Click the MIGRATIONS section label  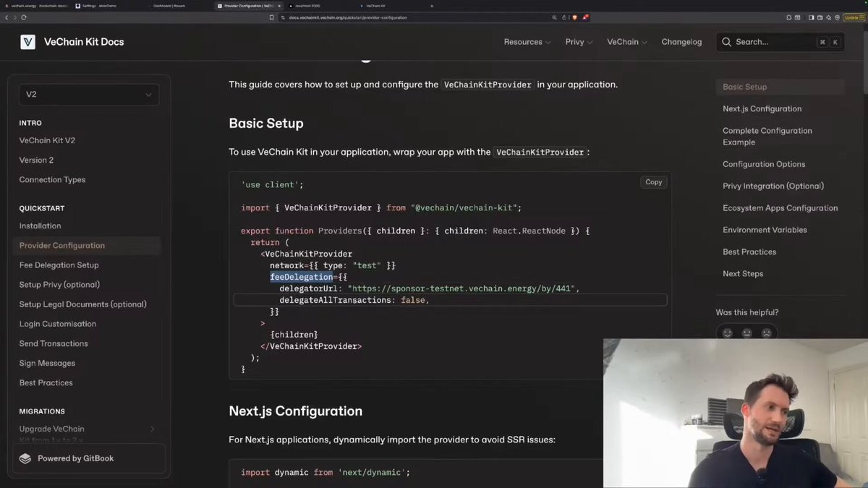[x=42, y=411]
